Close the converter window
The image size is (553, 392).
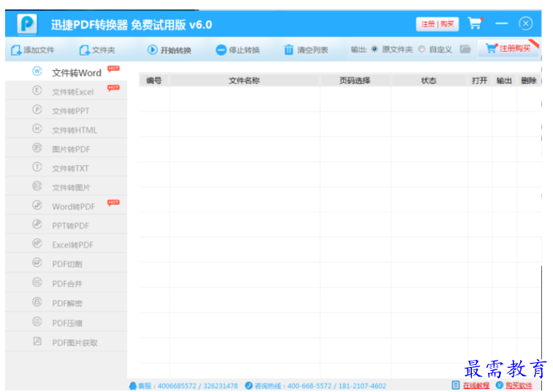point(525,23)
